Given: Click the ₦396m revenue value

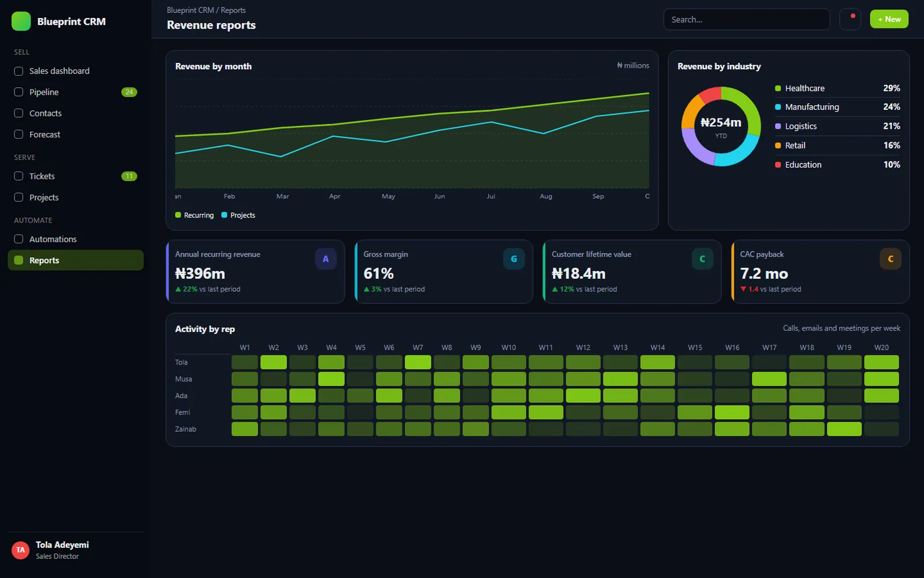Looking at the screenshot, I should (x=200, y=273).
